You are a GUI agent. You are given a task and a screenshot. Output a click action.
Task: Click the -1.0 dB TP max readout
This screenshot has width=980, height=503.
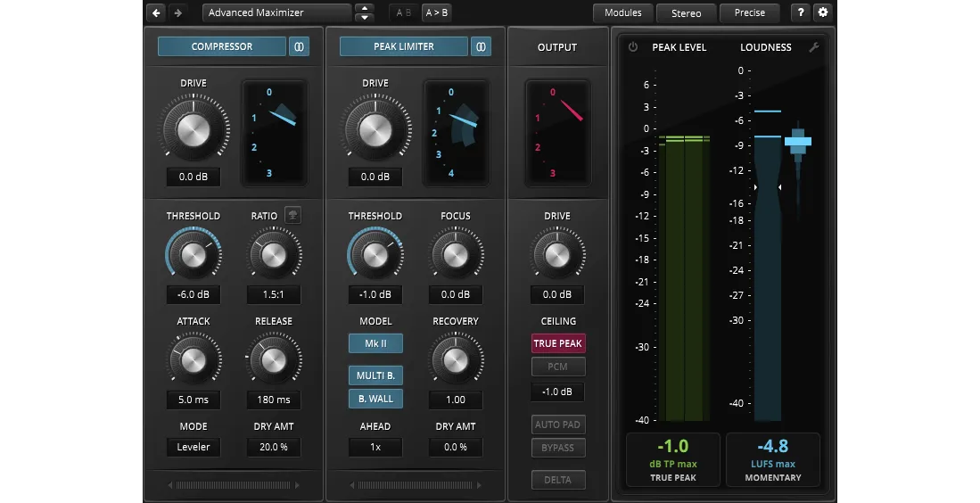click(673, 459)
